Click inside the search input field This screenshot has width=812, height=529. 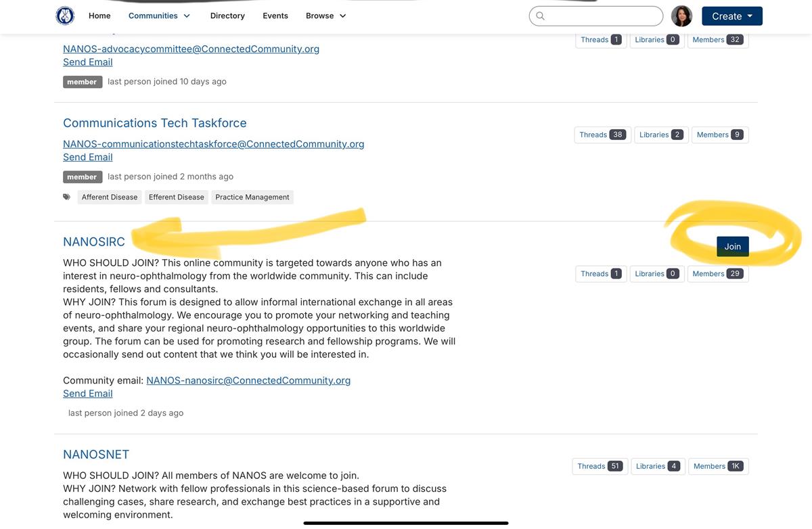tap(602, 16)
